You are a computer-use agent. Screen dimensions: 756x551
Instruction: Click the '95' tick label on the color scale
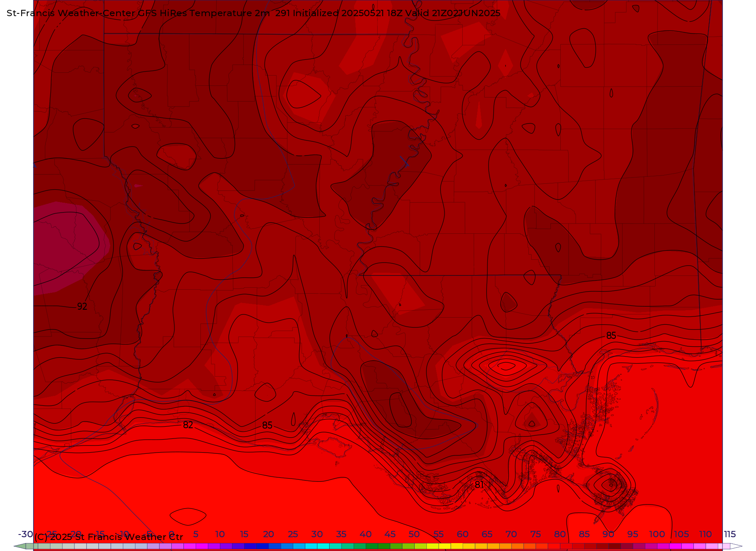coord(633,534)
